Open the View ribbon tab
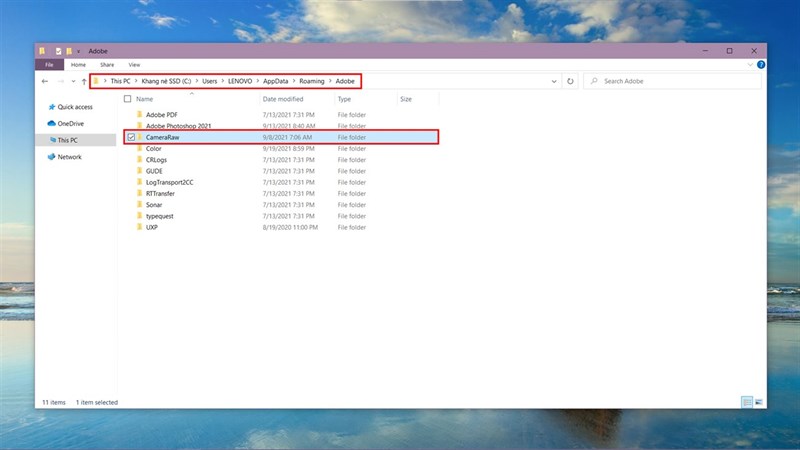The image size is (800, 450). click(x=134, y=65)
